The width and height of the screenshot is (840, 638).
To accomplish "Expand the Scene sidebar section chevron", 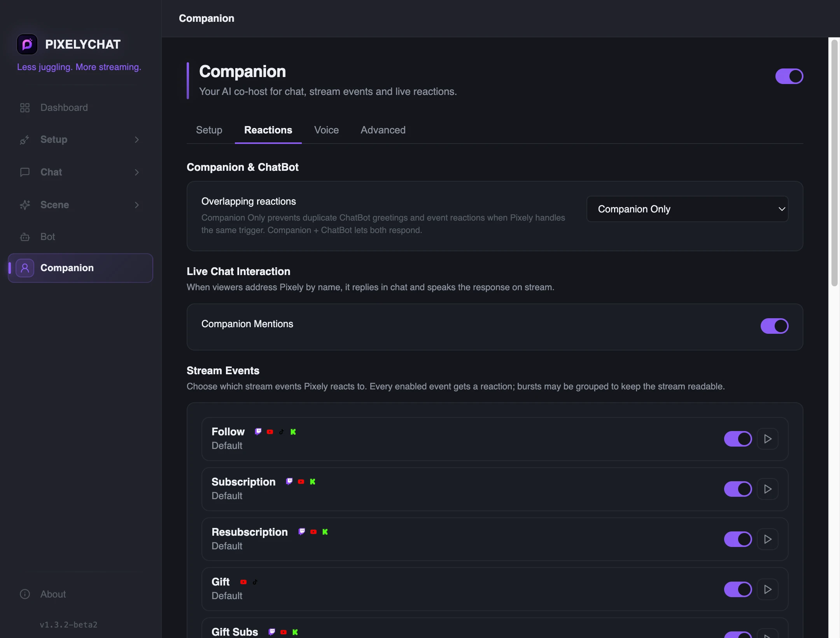I will click(137, 205).
